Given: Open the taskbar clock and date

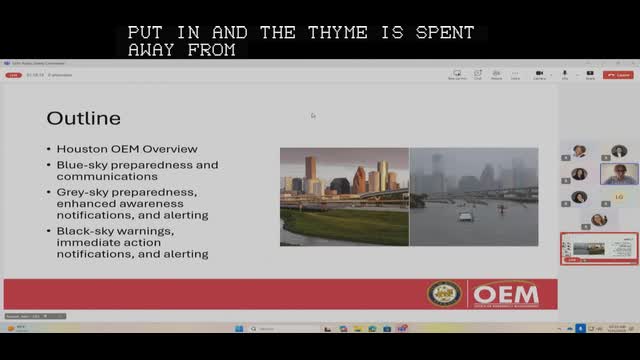Looking at the screenshot, I should (617, 329).
